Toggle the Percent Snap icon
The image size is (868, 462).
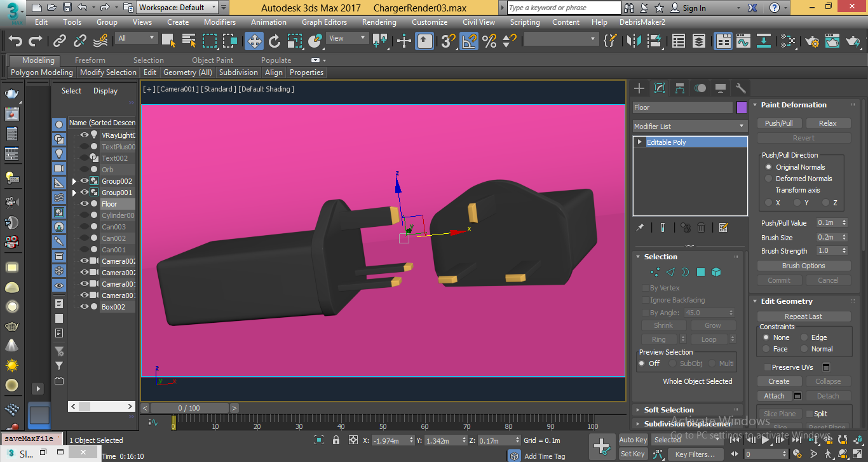489,41
